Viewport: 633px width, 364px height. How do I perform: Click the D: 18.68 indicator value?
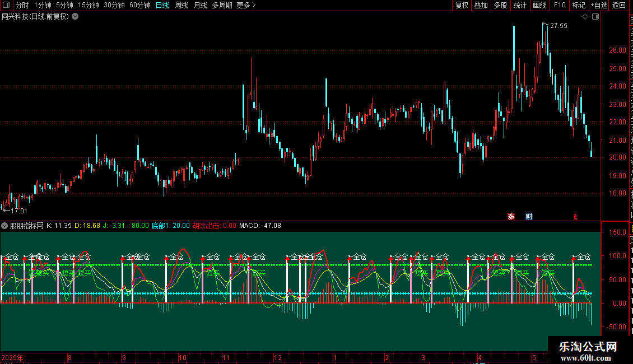click(87, 226)
